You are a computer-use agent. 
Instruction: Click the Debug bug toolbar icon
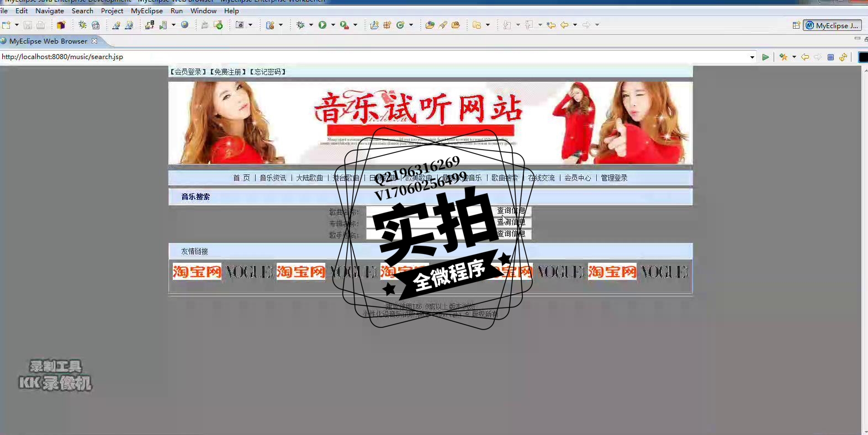click(300, 25)
